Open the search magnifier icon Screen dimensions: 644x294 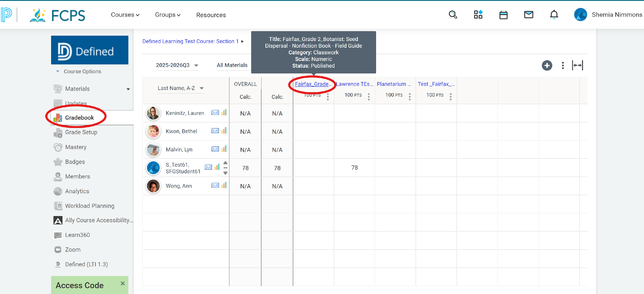(x=453, y=15)
